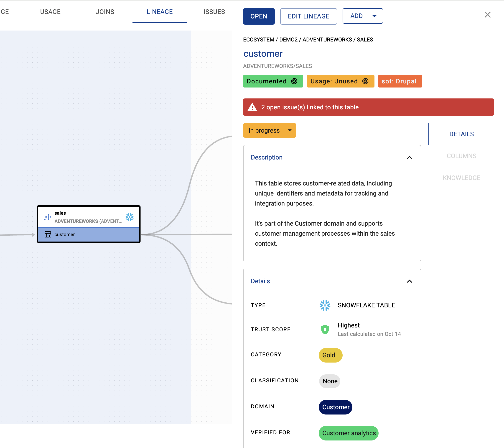This screenshot has width=504, height=448.
Task: Click the table icon next to customer
Action: click(x=48, y=234)
